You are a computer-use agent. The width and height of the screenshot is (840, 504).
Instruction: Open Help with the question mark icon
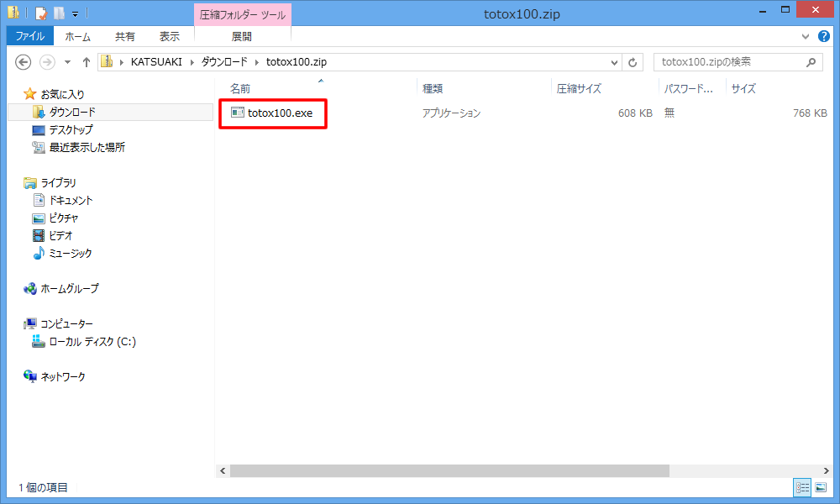(824, 36)
